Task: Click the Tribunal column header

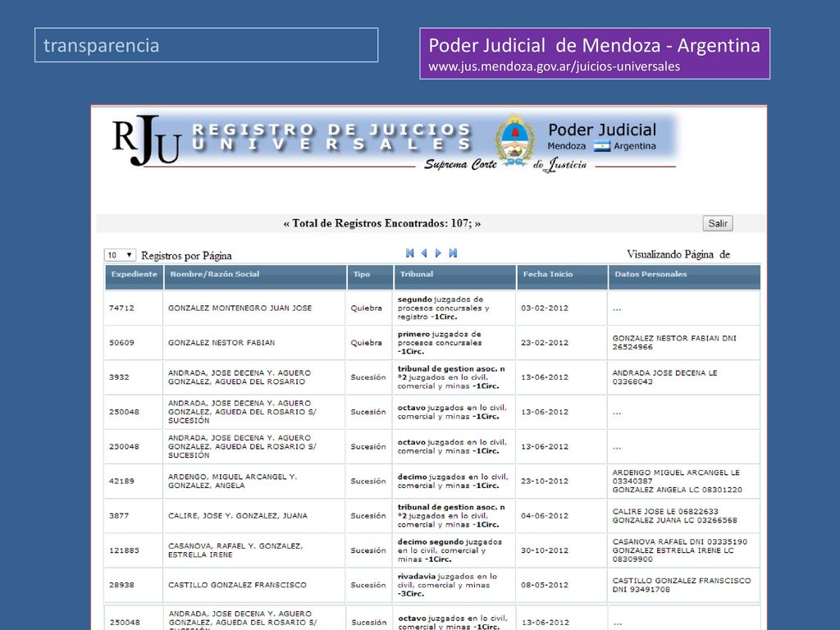Action: 454,277
